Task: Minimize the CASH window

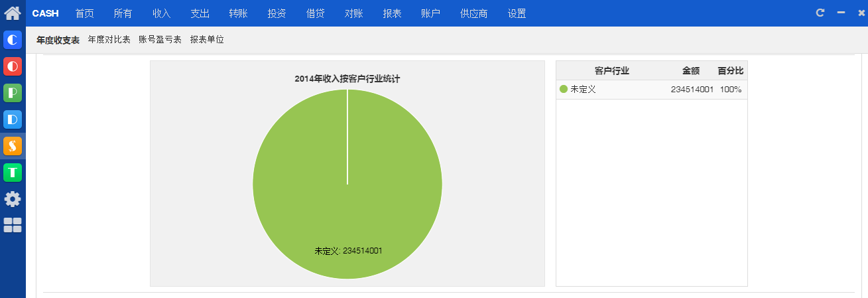Action: 841,13
